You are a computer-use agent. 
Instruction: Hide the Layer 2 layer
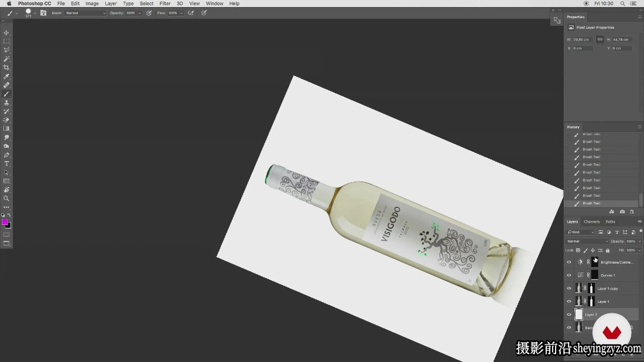[569, 315]
